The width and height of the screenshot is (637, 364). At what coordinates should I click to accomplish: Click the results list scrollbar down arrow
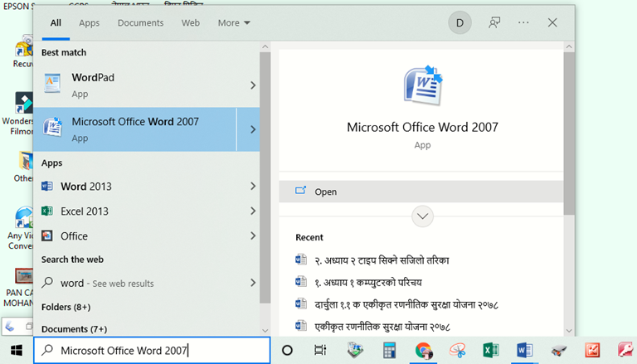(x=265, y=331)
